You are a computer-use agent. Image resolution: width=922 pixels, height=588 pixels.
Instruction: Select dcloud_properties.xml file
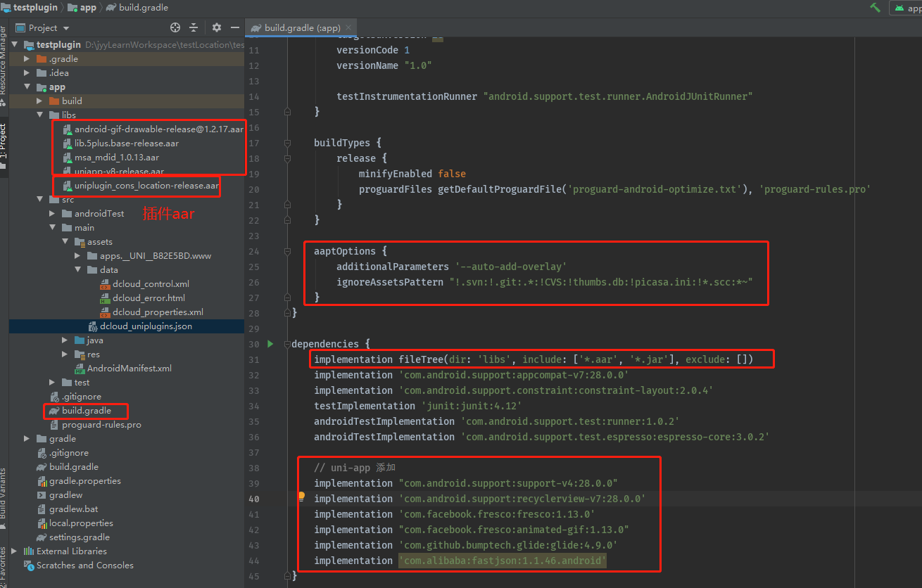tap(158, 312)
